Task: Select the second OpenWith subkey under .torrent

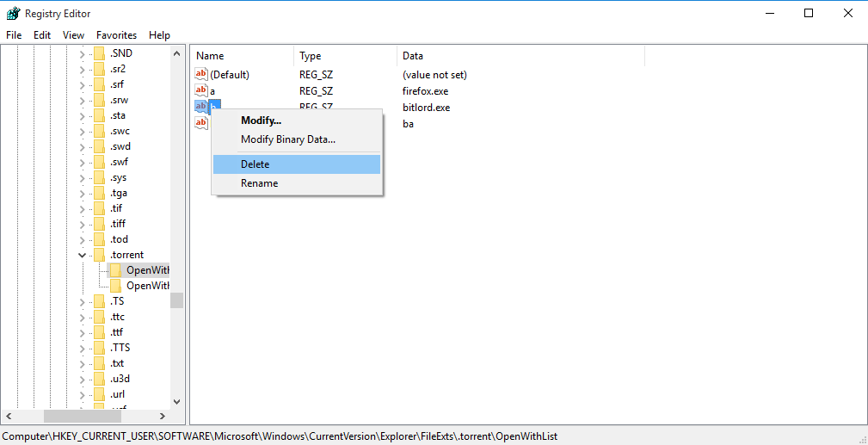Action: pos(148,286)
